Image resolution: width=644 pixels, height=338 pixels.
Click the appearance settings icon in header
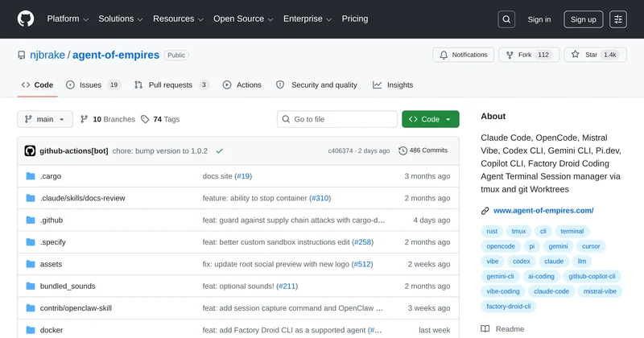617,19
